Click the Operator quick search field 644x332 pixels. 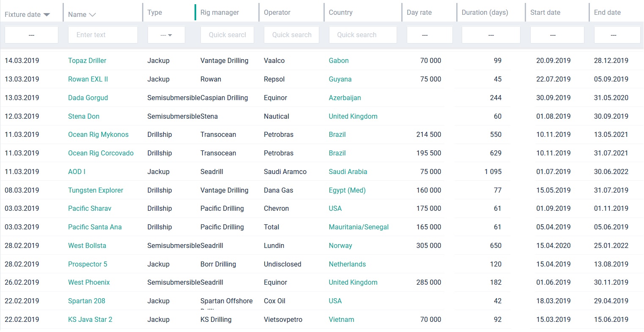coord(291,35)
